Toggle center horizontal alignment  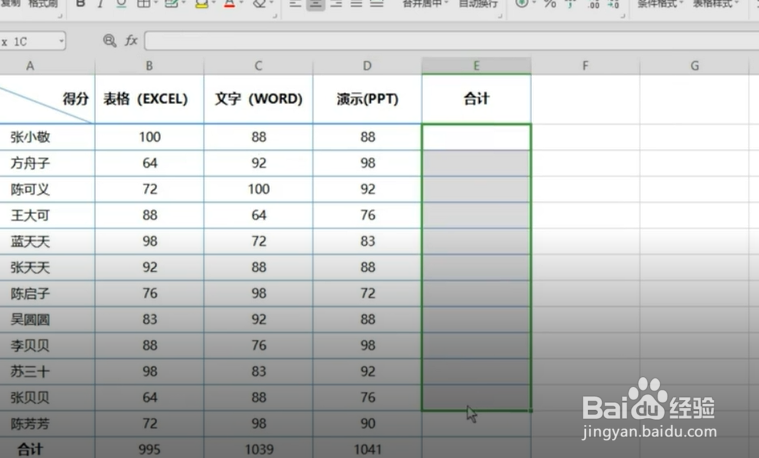[316, 4]
